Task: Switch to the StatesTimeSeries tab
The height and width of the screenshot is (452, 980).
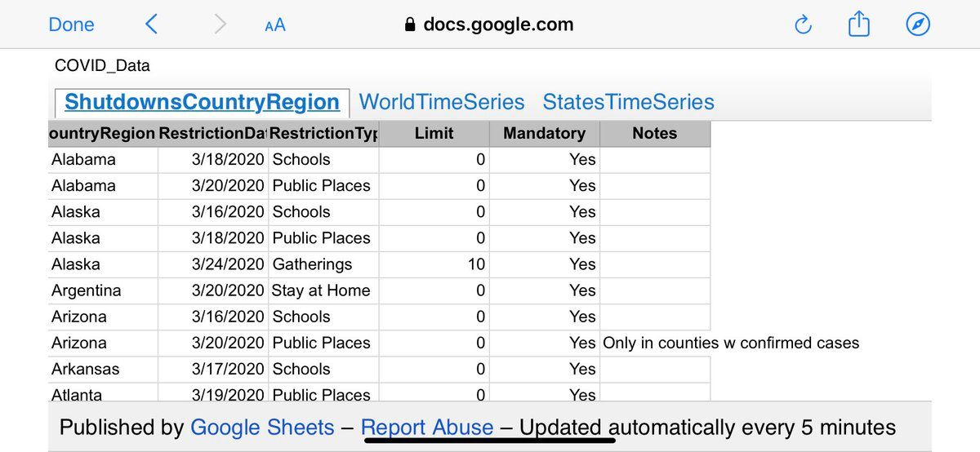Action: click(x=628, y=102)
